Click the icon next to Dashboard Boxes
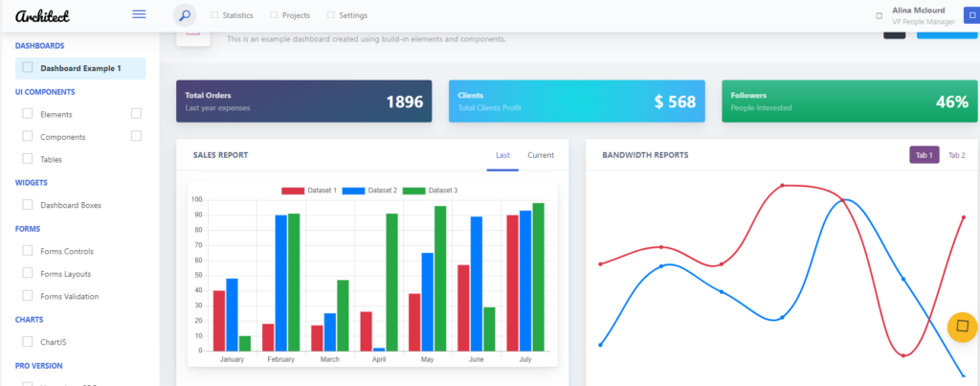Viewport: 980px width, 386px height. (28, 205)
